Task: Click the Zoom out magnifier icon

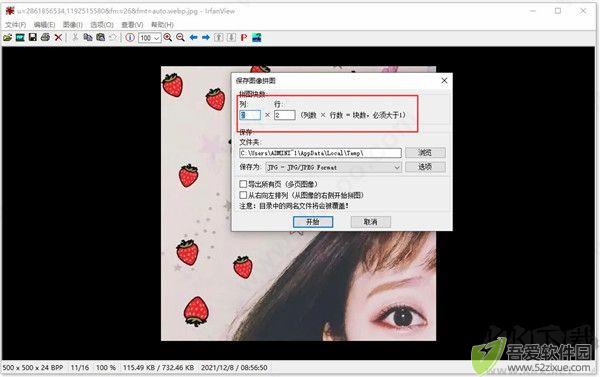Action: (181, 38)
